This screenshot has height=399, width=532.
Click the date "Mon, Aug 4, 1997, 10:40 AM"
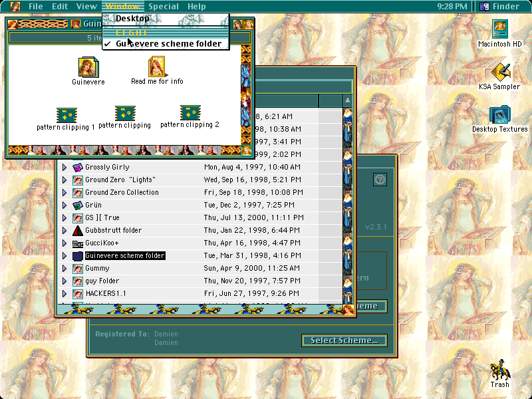(252, 167)
